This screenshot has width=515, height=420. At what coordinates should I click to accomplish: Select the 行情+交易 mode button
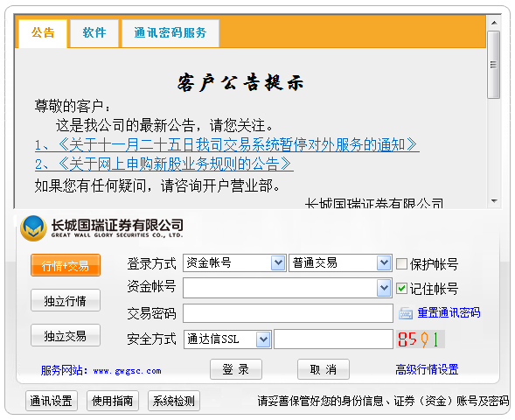coord(66,265)
